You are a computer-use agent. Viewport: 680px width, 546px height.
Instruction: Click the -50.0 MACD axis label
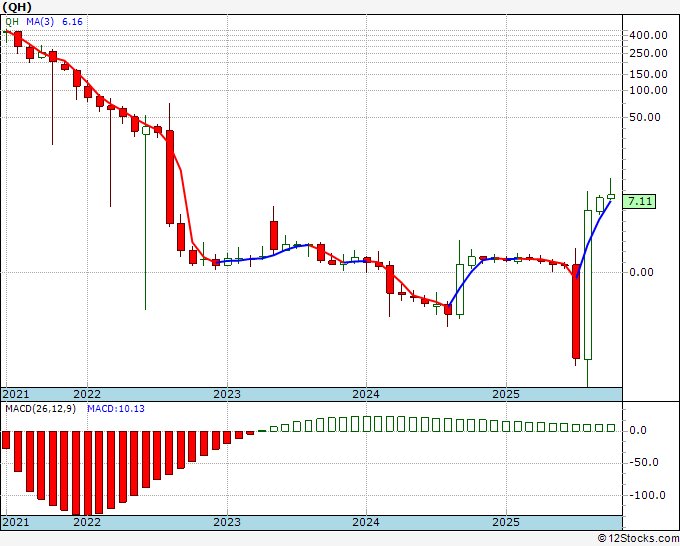pyautogui.click(x=644, y=462)
